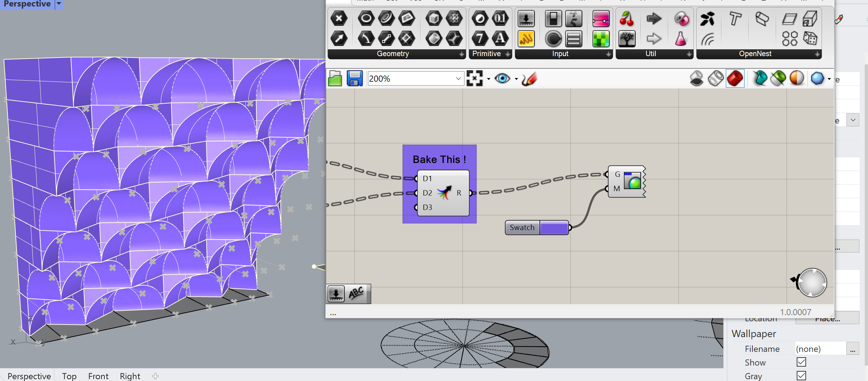The height and width of the screenshot is (381, 868).
Task: Open the 200% zoom level dropdown
Action: pos(458,78)
